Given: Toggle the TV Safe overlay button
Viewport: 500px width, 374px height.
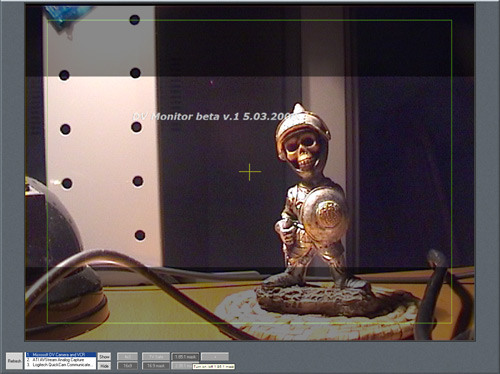Looking at the screenshot, I should (156, 356).
